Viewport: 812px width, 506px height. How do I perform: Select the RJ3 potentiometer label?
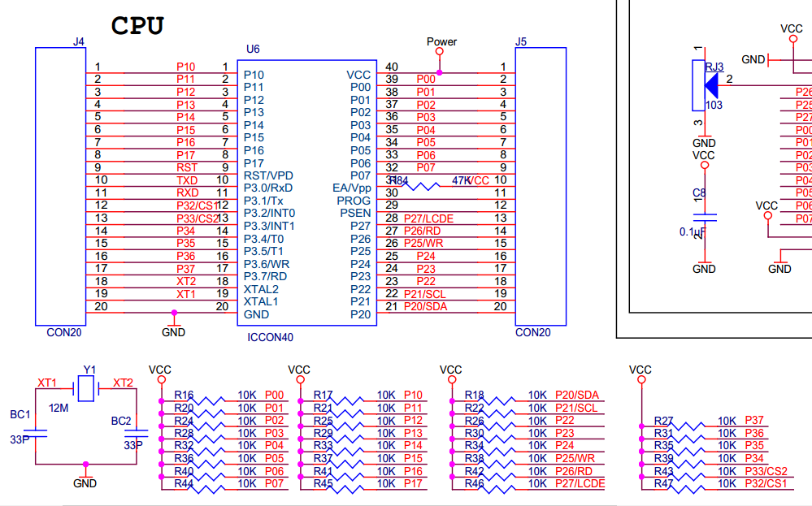(x=714, y=67)
